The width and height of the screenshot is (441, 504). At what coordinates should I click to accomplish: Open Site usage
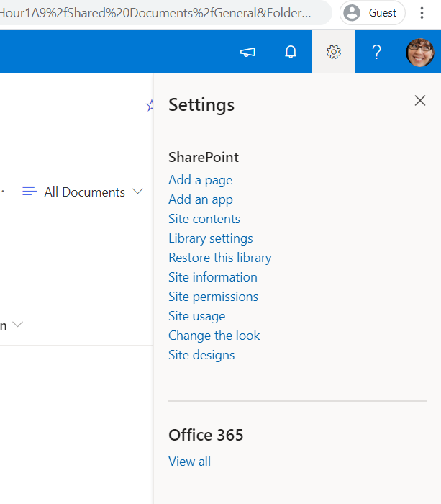(x=197, y=317)
